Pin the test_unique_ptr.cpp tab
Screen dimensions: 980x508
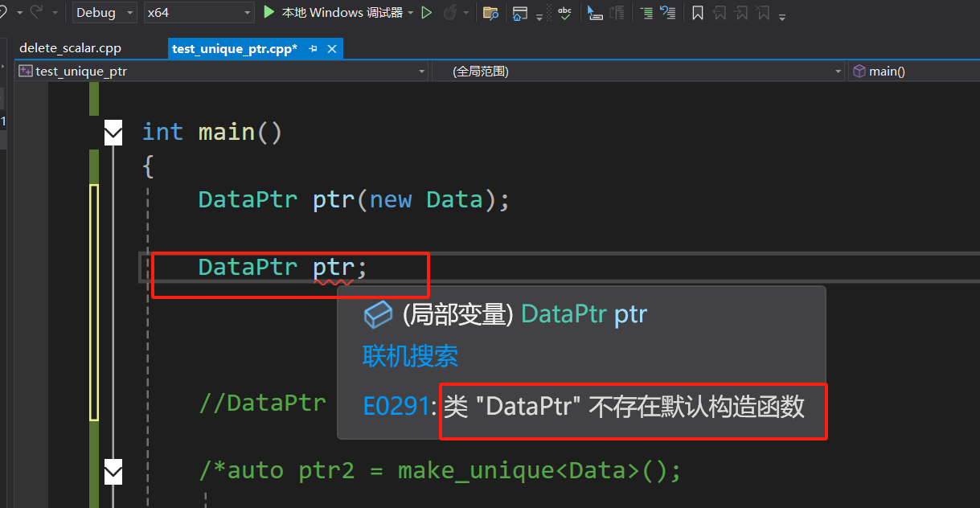[x=314, y=49]
